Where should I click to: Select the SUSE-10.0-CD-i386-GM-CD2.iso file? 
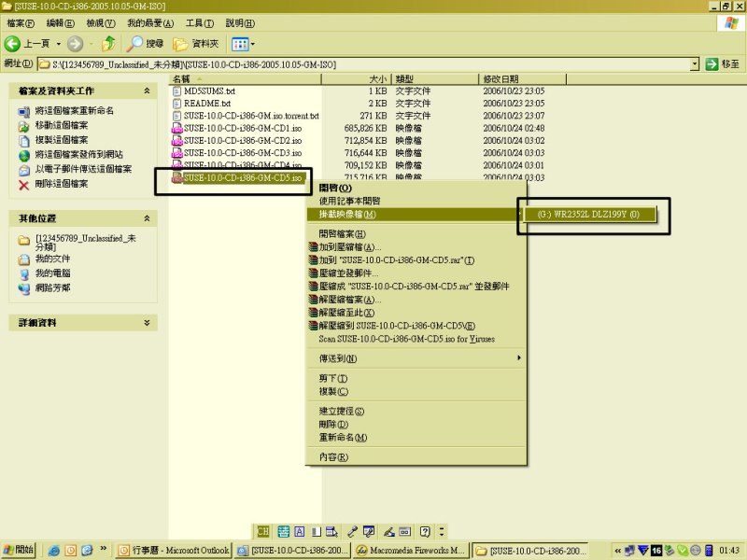click(243, 141)
